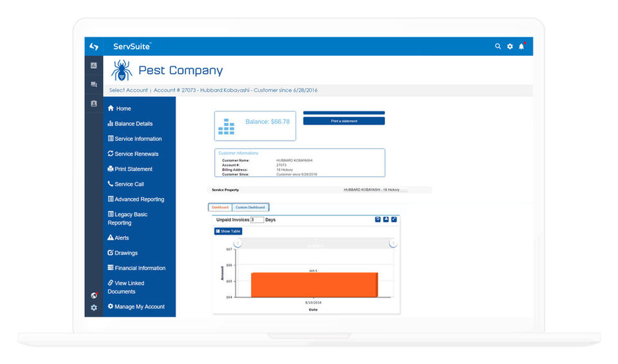This screenshot has height=364, width=618.
Task: Download the Unpaid Invoices chart
Action: click(x=386, y=219)
